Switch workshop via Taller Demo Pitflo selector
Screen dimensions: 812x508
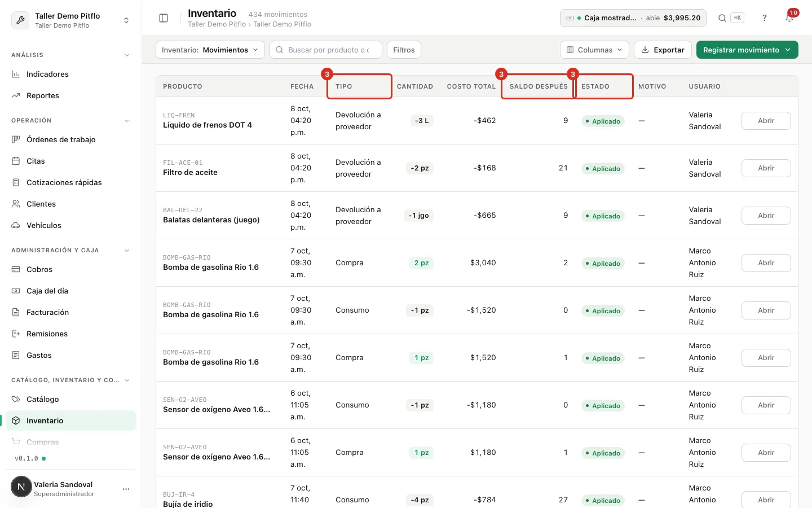click(71, 20)
